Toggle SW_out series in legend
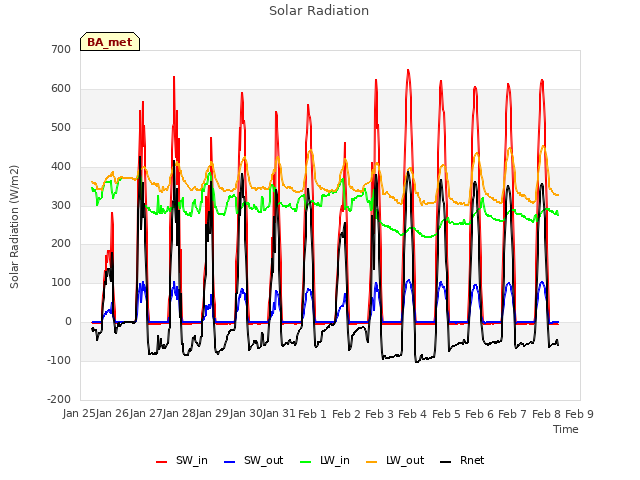Image resolution: width=640 pixels, height=480 pixels. (x=253, y=461)
